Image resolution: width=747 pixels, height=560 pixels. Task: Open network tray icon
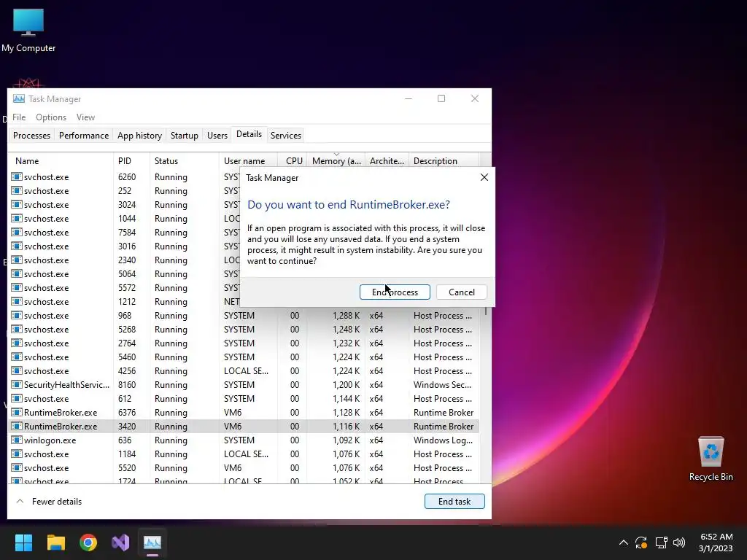[x=661, y=542]
